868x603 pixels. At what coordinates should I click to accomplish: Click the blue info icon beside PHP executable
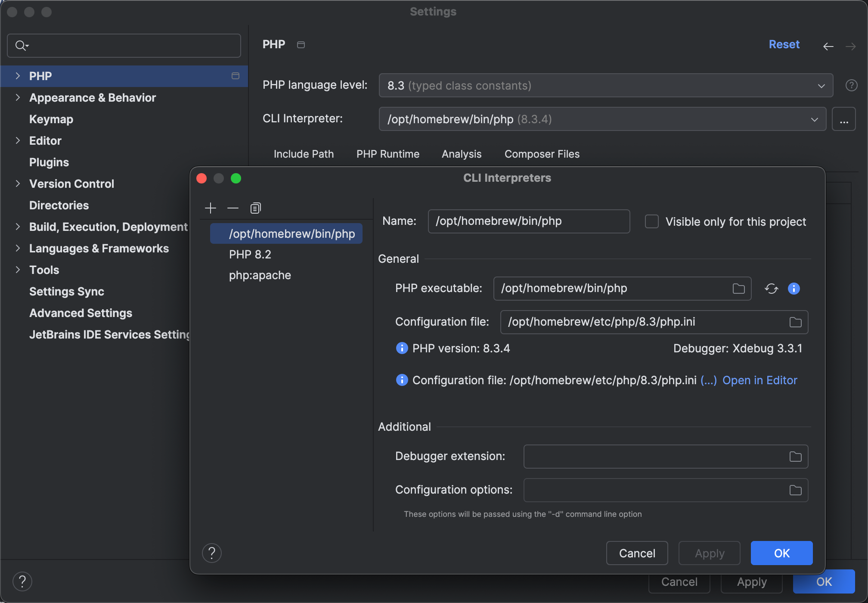coord(794,289)
